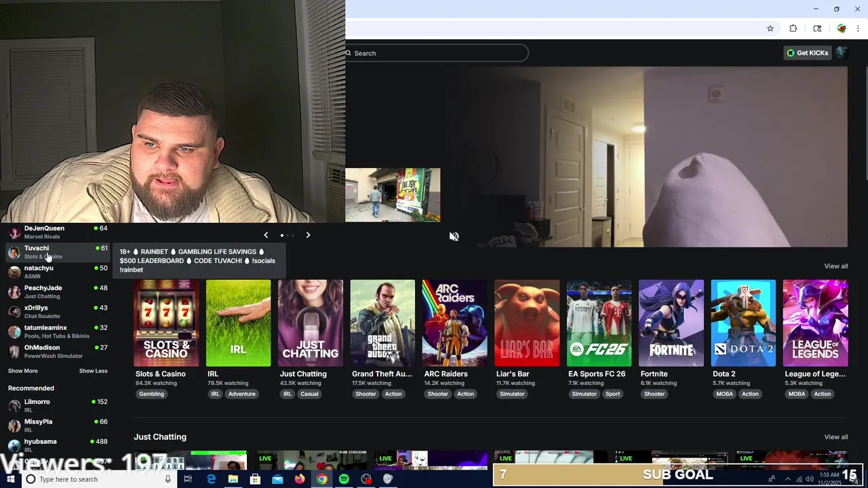Expand the list with Show More
Viewport: 868px width, 488px height.
pos(23,371)
